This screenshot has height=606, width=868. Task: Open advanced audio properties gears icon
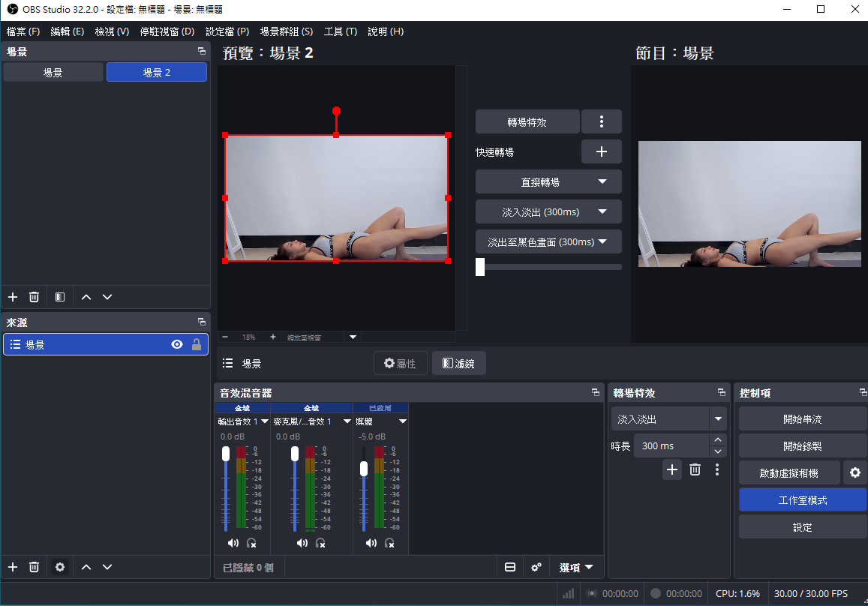click(536, 567)
